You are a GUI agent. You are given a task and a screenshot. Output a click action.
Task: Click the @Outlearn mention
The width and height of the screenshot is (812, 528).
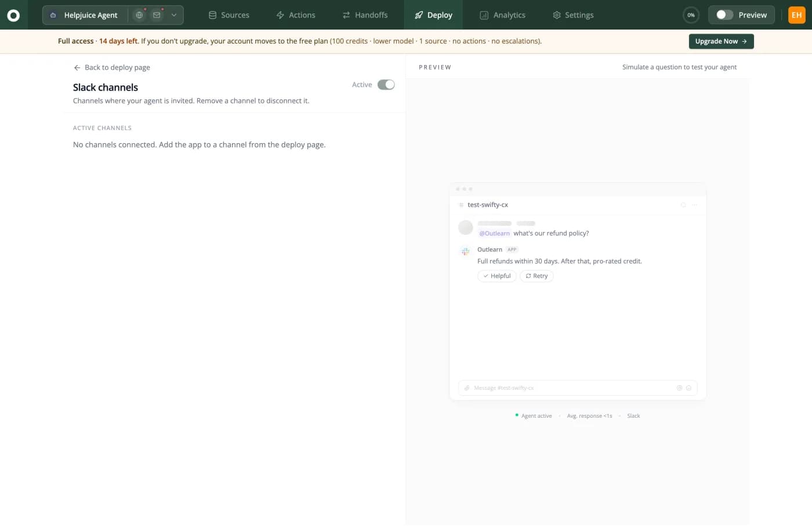(x=494, y=233)
